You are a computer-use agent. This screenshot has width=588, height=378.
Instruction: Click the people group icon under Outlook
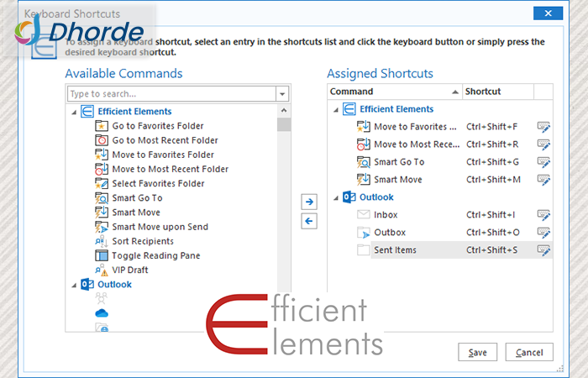click(x=102, y=298)
